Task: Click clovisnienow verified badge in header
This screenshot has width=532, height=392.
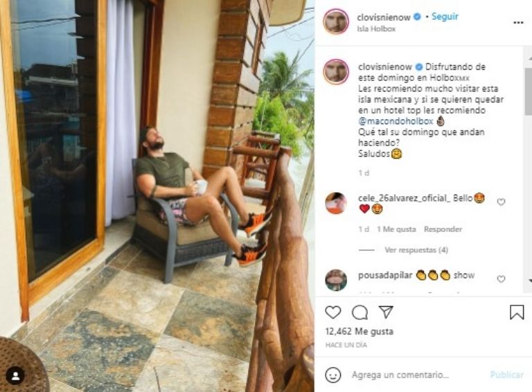Action: point(418,17)
